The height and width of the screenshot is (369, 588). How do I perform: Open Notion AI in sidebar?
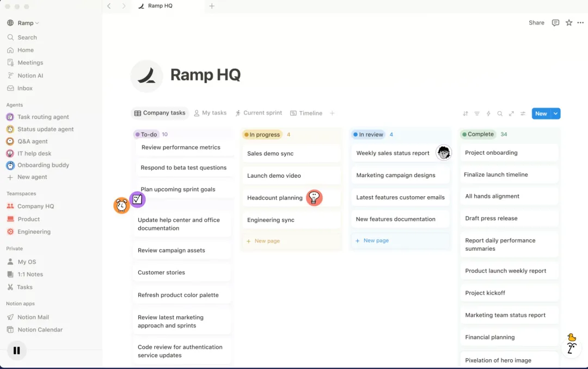coord(25,75)
